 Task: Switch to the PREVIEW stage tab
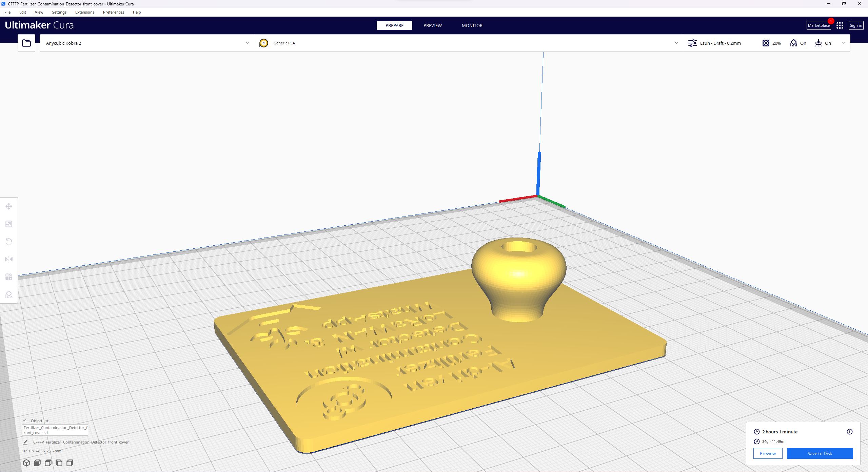432,25
